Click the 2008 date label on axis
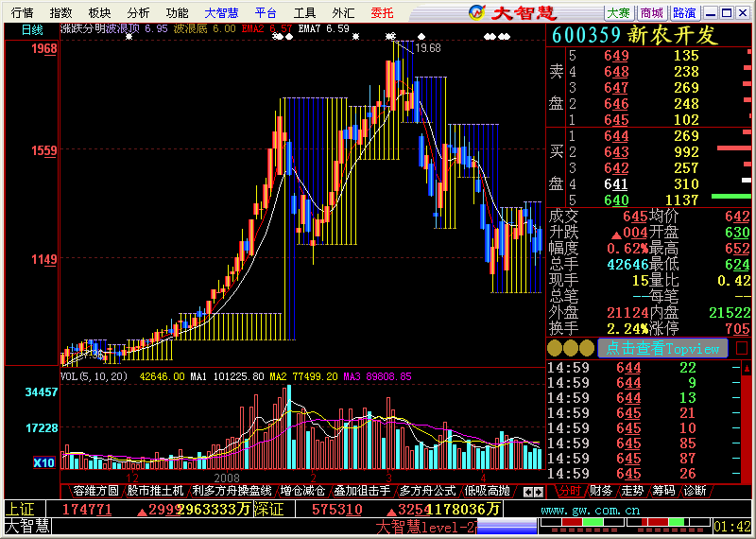Screen dimensions: 756x539 point(227,478)
